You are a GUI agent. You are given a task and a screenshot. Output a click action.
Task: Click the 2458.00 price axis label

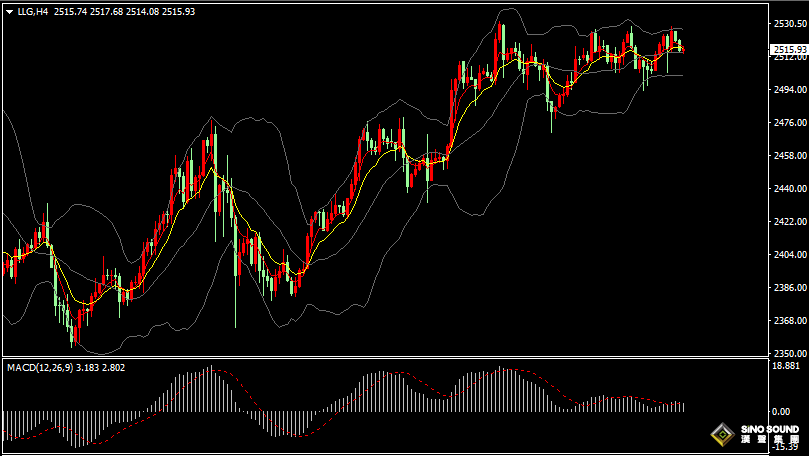[788, 156]
